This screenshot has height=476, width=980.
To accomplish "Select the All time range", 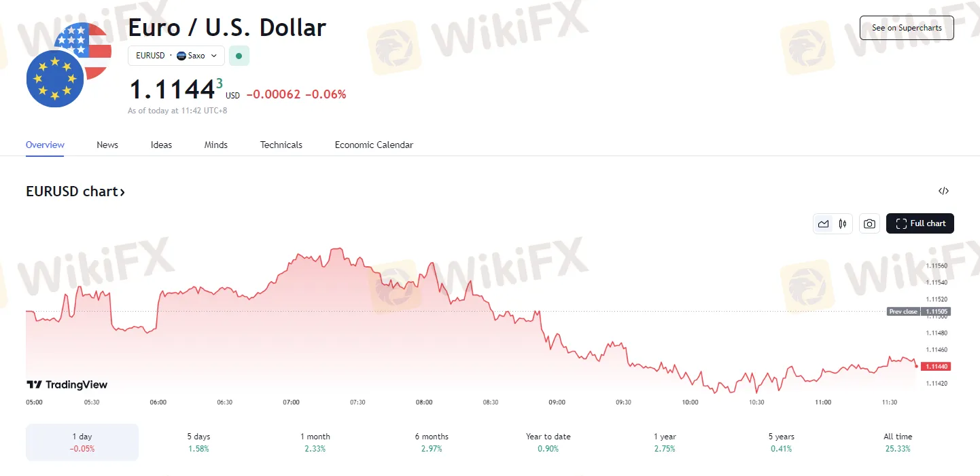I will 898,442.
